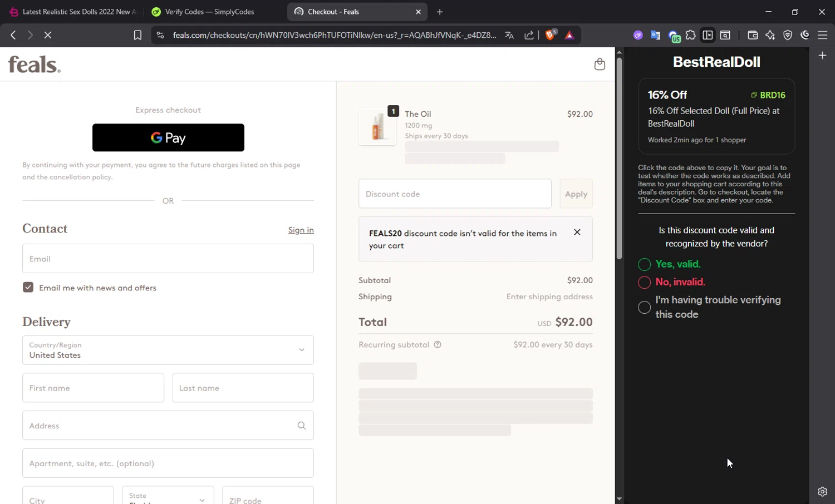Click the Recurring subtotal help icon
Viewport: 835px width, 504px height.
(438, 345)
